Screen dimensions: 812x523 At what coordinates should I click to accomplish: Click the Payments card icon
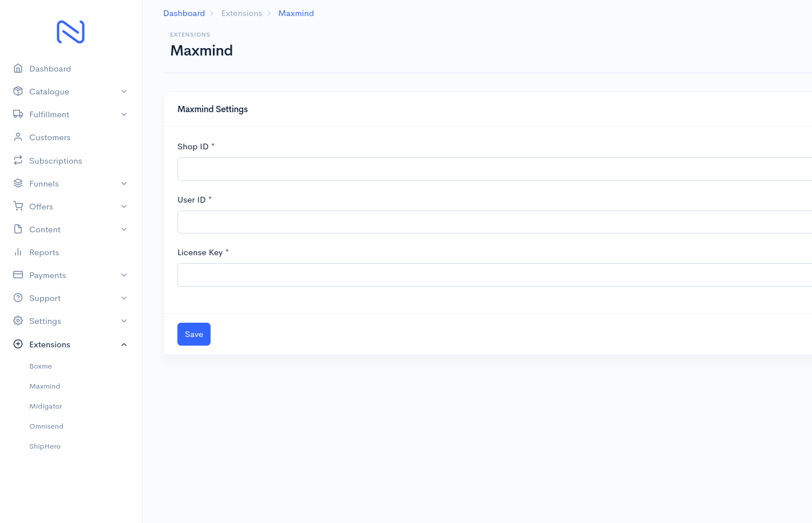[x=18, y=275]
